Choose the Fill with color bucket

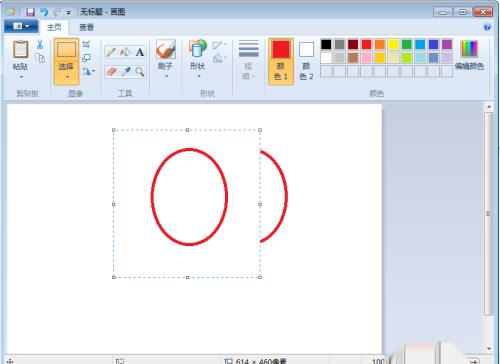[x=126, y=52]
